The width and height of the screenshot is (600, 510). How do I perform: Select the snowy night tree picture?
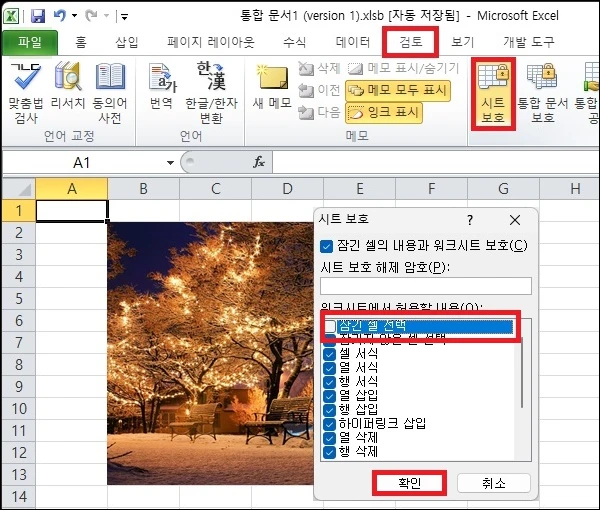210,354
